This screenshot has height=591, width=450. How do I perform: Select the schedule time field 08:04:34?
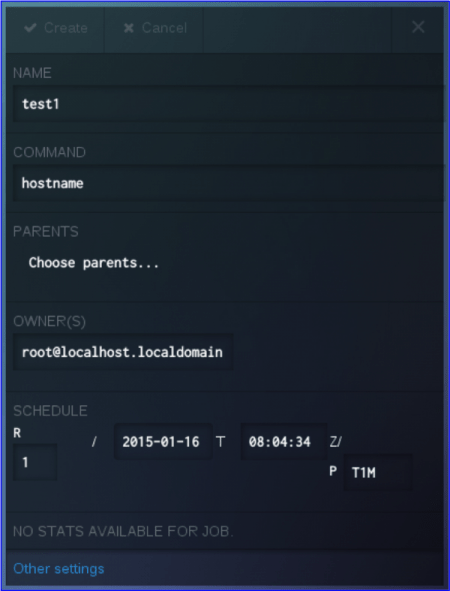coord(284,441)
